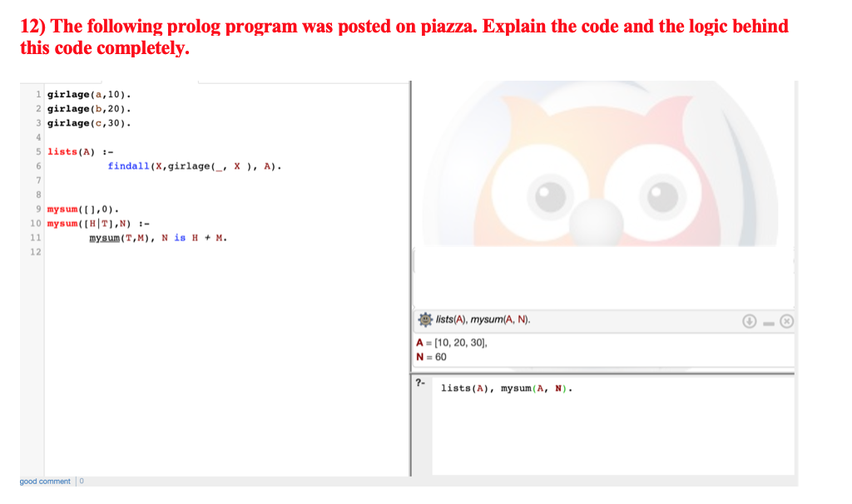Screen dimensions: 852x504
Task: Click the base case "mysum([],0)." on line 9
Action: coord(82,209)
